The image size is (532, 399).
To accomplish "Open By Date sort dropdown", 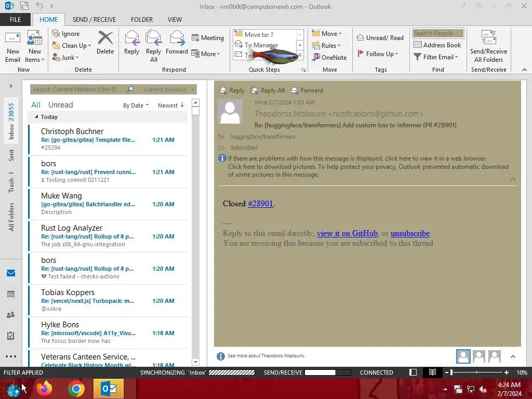I will [136, 105].
